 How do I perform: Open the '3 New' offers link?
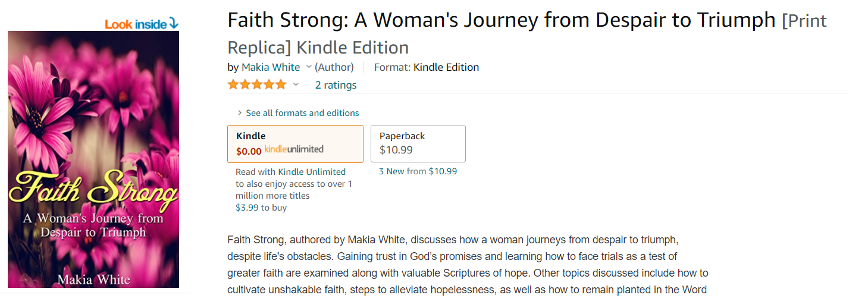point(391,171)
